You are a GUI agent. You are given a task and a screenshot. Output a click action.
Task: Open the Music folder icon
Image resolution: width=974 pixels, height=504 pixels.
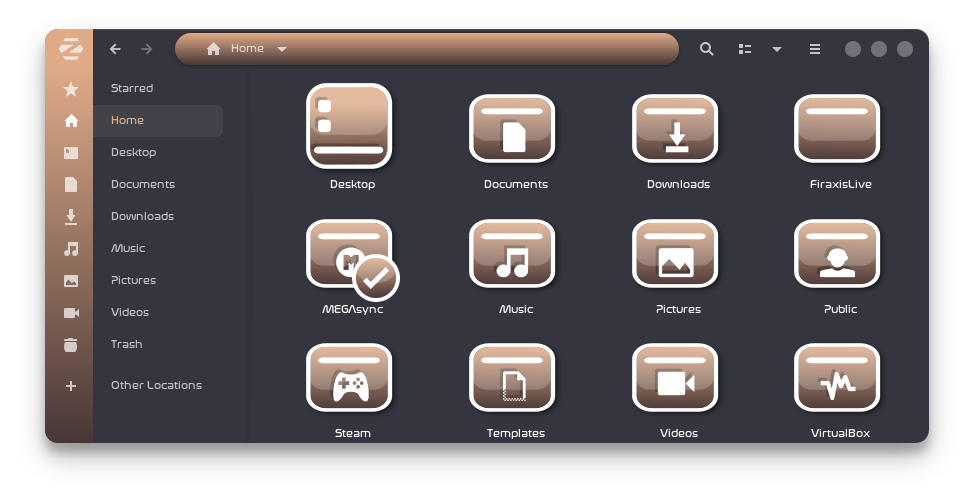click(x=512, y=254)
